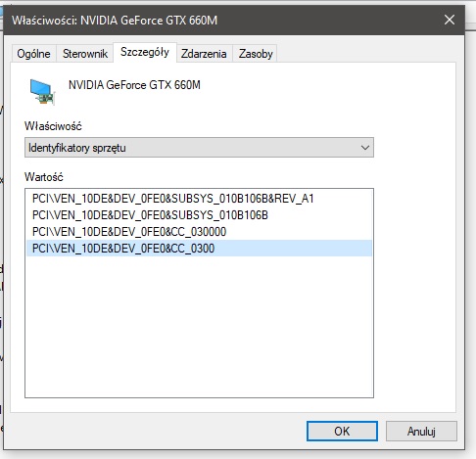Select hardware ID ending with REV_A1

click(x=173, y=199)
